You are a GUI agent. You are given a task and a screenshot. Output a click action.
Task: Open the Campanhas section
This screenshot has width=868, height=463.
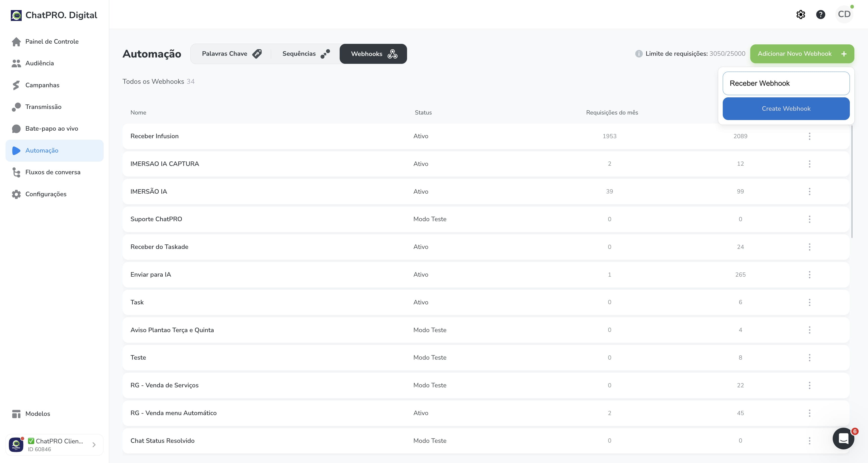(54, 85)
